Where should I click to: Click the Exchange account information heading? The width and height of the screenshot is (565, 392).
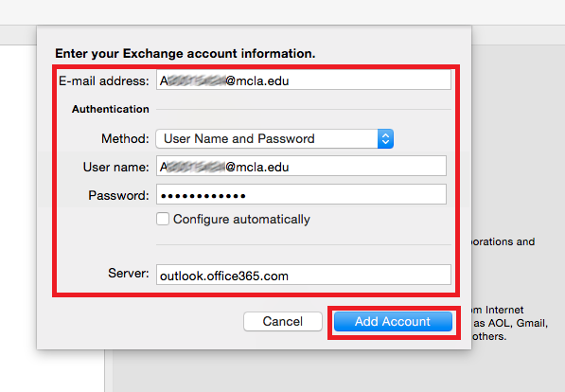click(x=185, y=53)
